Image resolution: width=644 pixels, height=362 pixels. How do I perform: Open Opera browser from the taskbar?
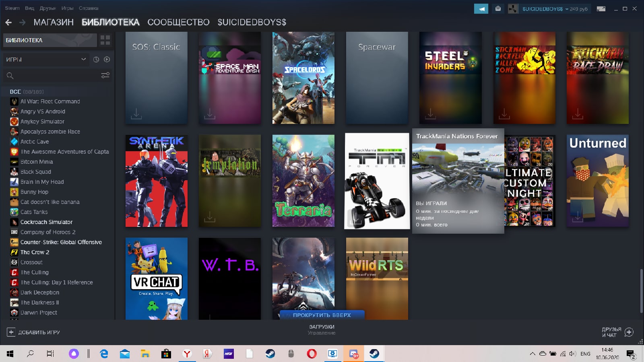click(312, 354)
